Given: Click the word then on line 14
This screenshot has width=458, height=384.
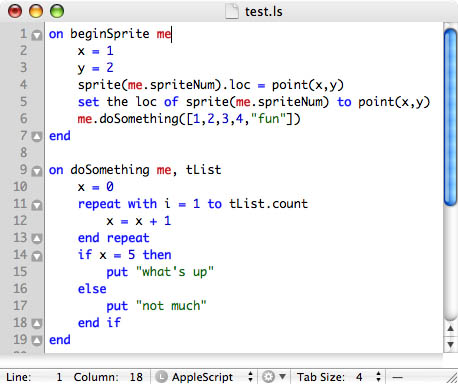Looking at the screenshot, I should [157, 255].
